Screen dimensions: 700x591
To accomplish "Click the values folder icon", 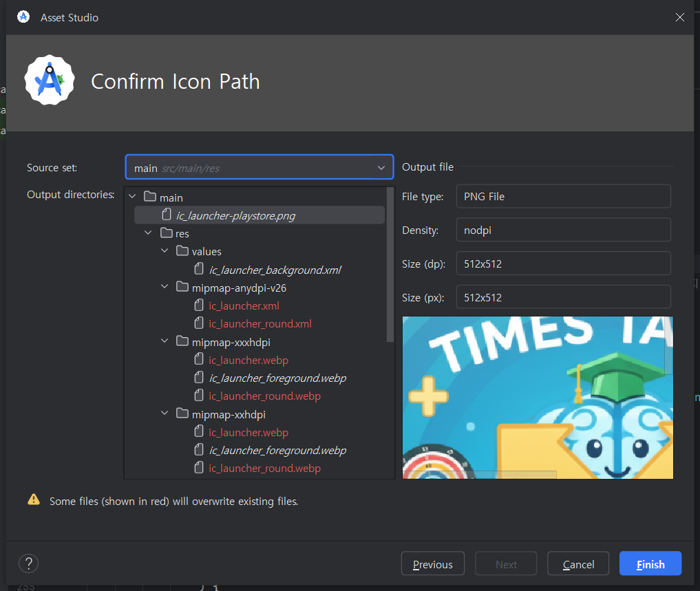I will tap(182, 252).
